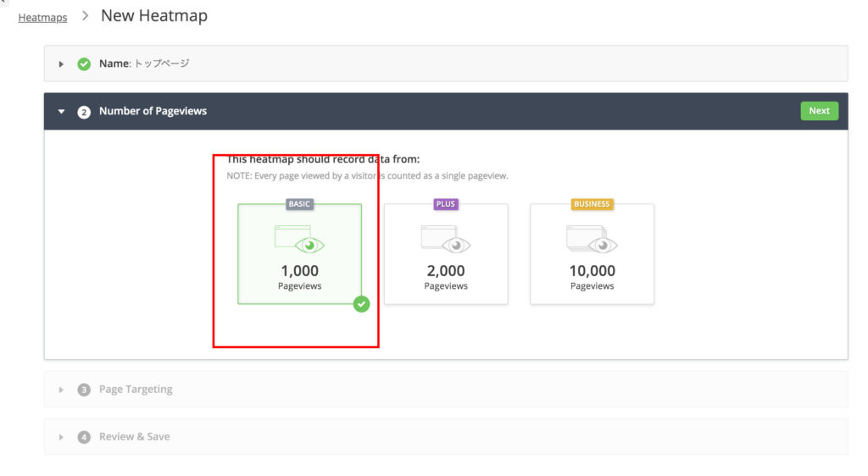The width and height of the screenshot is (868, 476).
Task: Expand the Page Targeting section arrow
Action: pyautogui.click(x=61, y=390)
